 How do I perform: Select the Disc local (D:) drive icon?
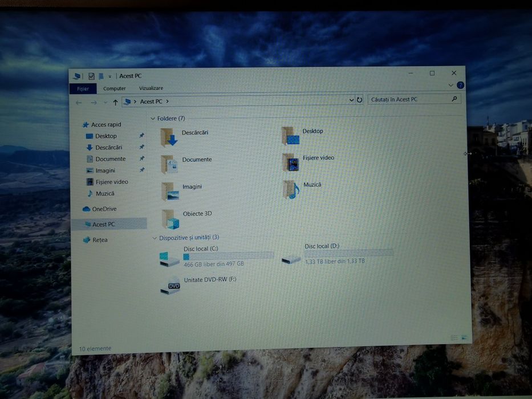(291, 259)
